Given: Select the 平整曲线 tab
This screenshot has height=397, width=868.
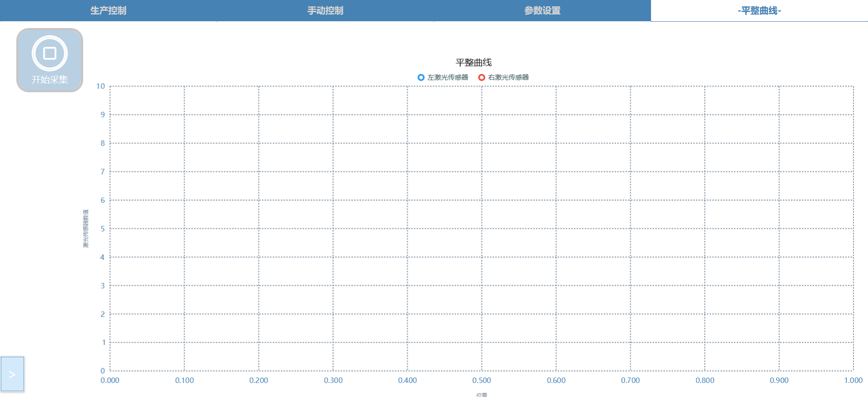Looking at the screenshot, I should (759, 10).
